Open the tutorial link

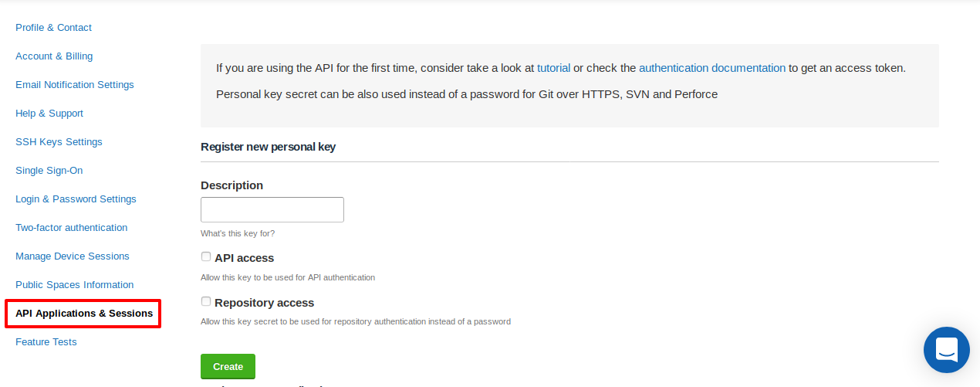click(554, 68)
